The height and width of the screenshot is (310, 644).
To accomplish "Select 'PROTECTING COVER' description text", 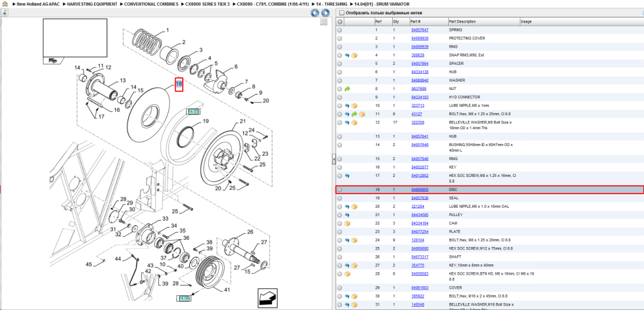I will click(467, 38).
